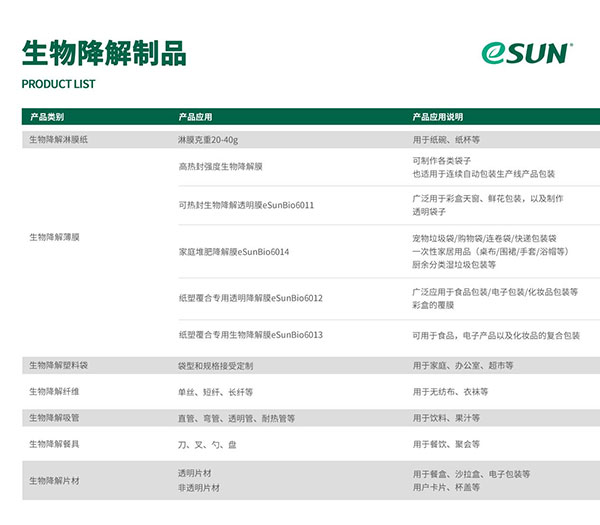The height and width of the screenshot is (525, 600).
Task: Click 用于餐盒、沙拉盒、电子包装等 line
Action: point(471,474)
